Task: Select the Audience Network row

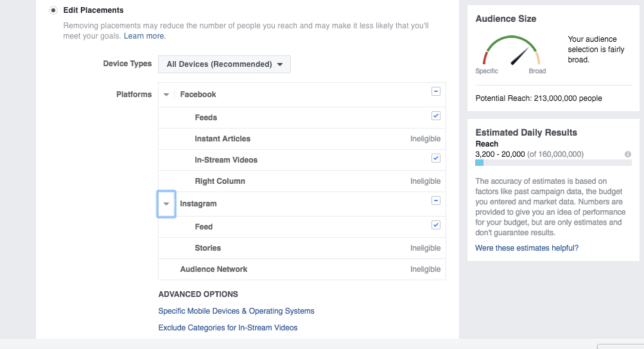Action: pos(302,269)
